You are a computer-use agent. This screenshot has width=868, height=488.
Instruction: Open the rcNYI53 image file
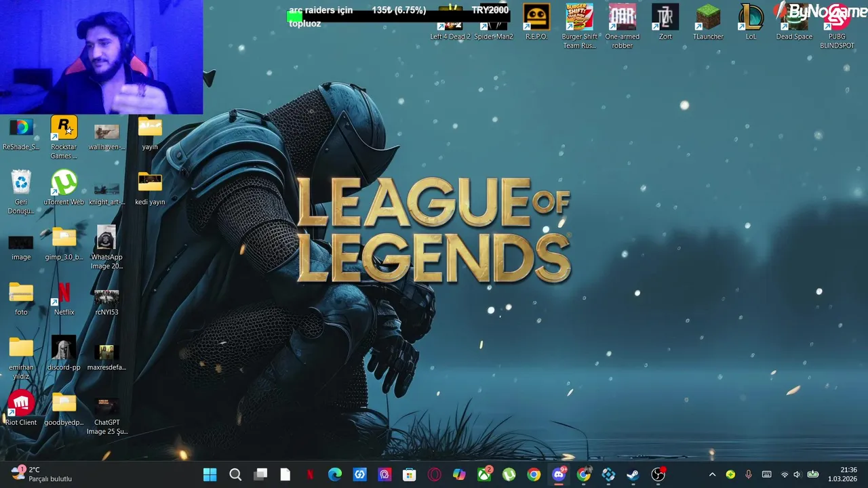(106, 302)
